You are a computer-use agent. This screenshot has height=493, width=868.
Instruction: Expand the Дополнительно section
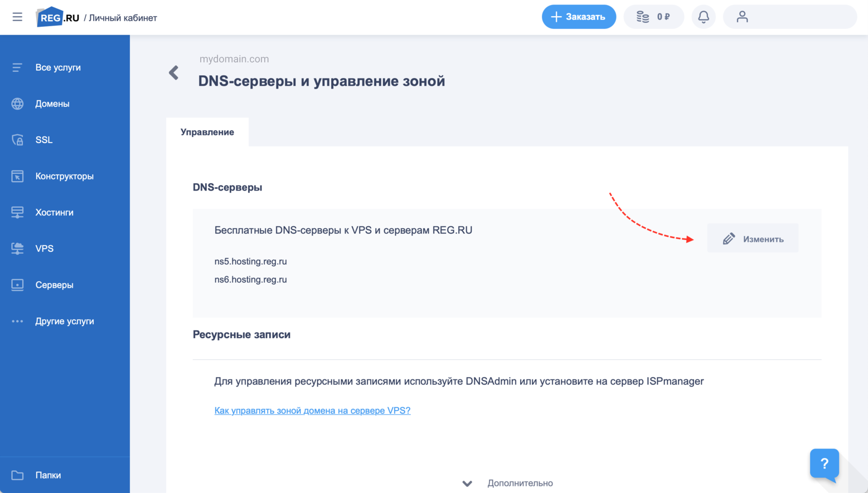pos(507,483)
